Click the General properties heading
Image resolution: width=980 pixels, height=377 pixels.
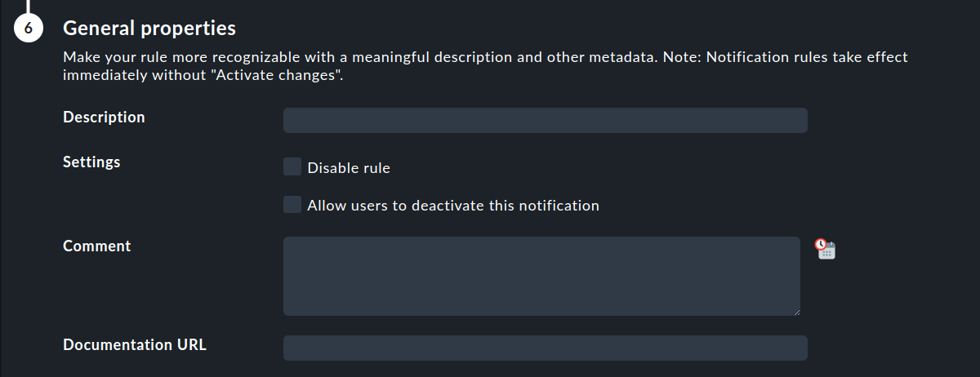point(149,29)
